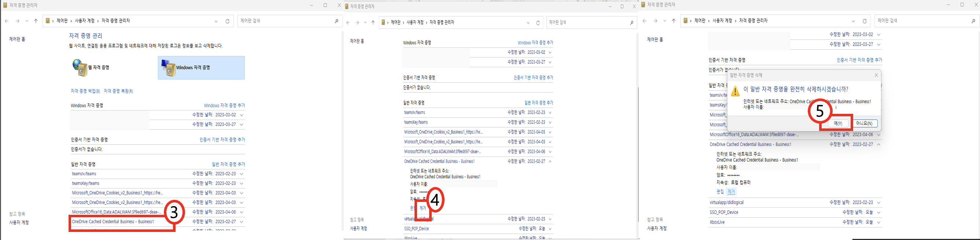
Task: Select OneDrive Cached Credential Business entry in the left window
Action: (x=113, y=222)
